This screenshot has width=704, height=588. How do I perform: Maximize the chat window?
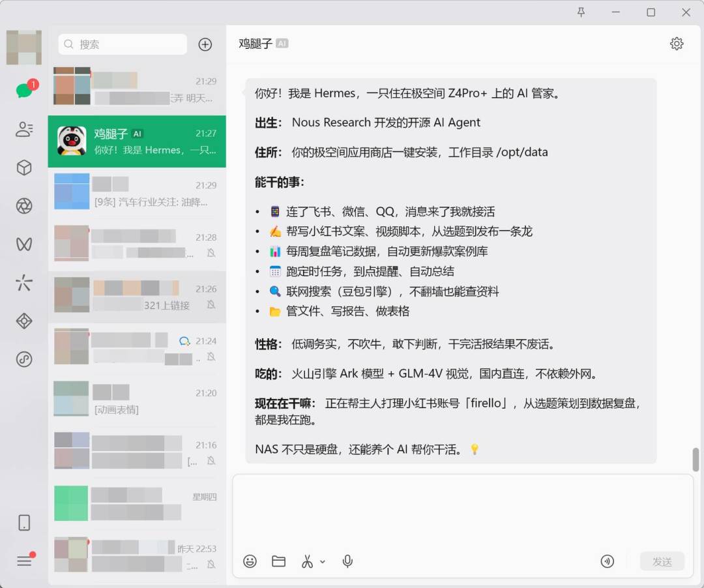[651, 12]
